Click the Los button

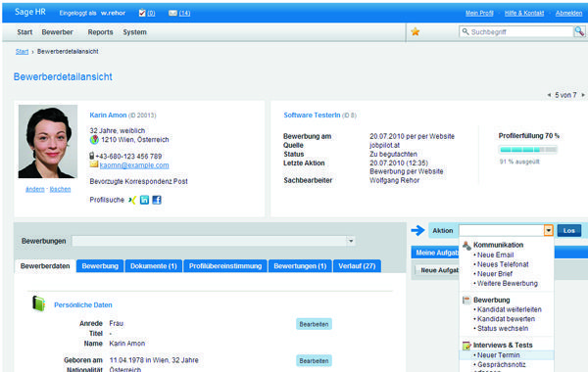[569, 230]
